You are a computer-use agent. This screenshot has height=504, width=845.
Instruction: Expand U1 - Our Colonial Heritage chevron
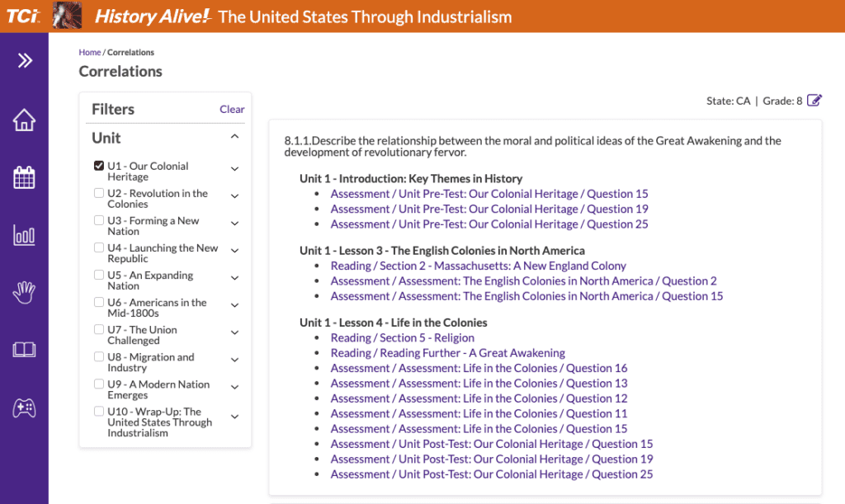point(234,169)
